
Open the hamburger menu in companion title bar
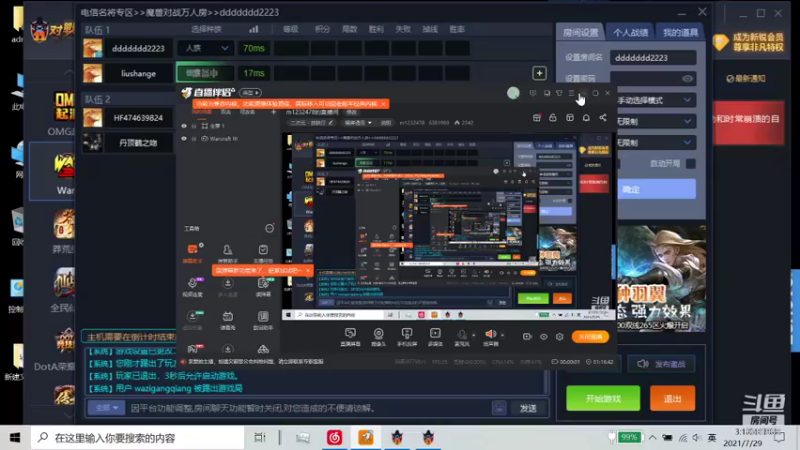[571, 93]
